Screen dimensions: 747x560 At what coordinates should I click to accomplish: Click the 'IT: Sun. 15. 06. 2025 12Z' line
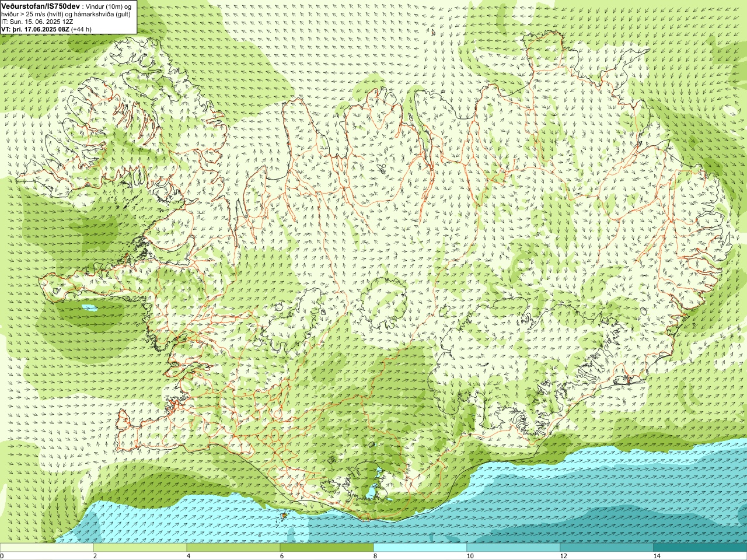37,22
